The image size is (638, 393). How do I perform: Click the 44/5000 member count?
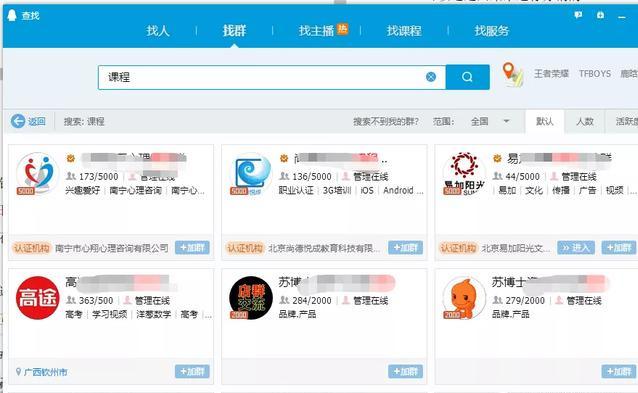(522, 177)
